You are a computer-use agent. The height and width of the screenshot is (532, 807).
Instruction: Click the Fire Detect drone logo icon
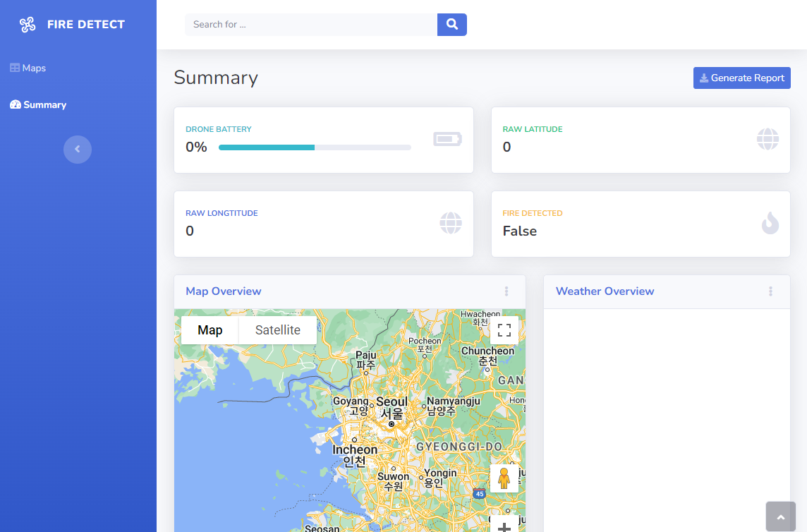(28, 25)
